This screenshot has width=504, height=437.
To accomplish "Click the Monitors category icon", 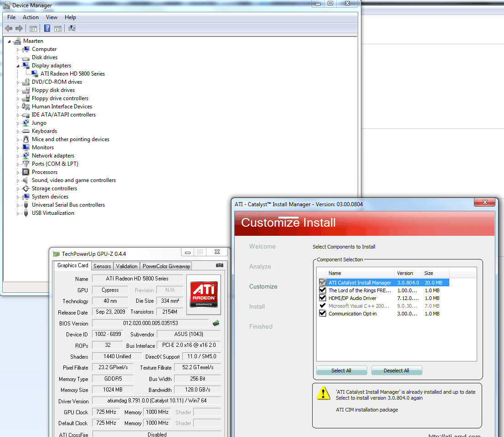I will click(x=26, y=147).
